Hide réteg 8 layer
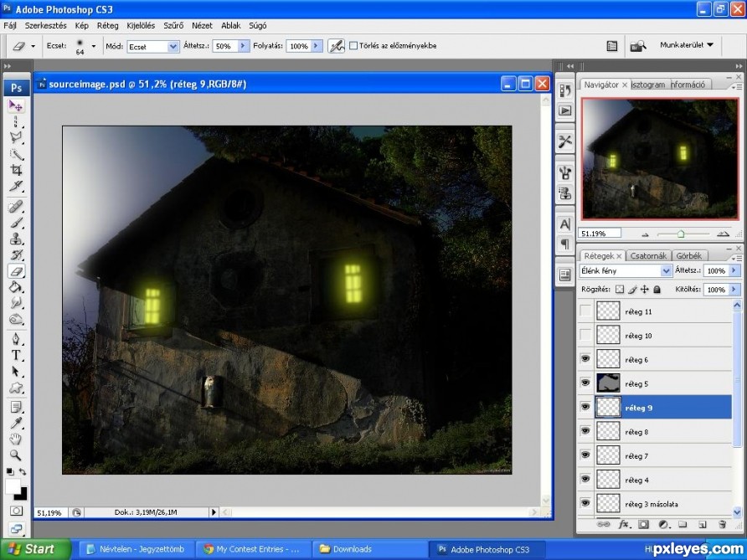747x560 pixels. click(585, 431)
